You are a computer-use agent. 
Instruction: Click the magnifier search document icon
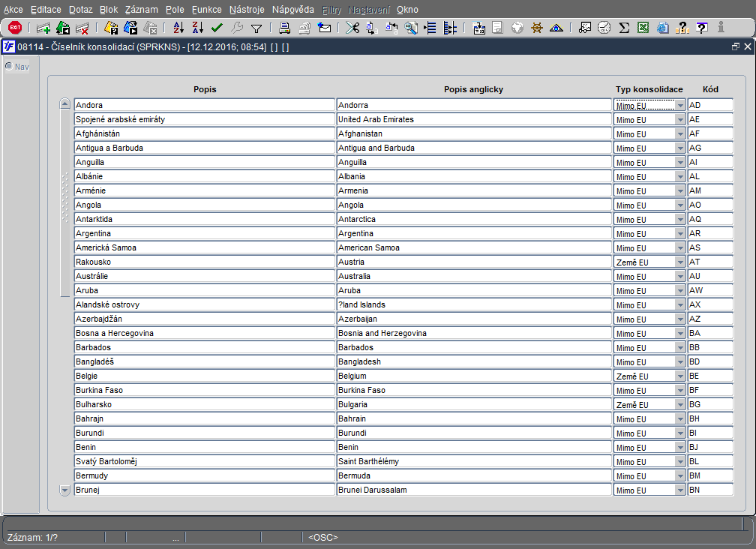pos(411,28)
